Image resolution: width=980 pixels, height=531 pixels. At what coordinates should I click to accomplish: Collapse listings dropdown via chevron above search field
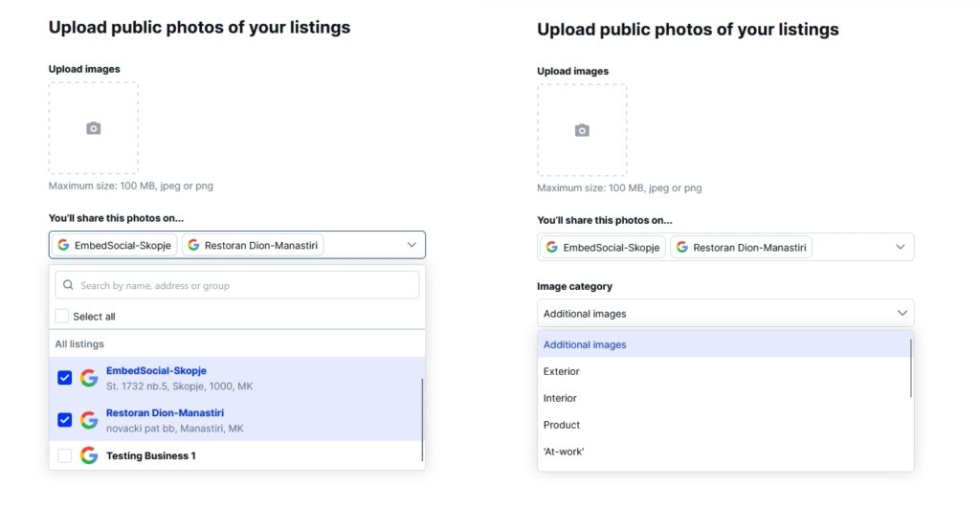tap(412, 245)
